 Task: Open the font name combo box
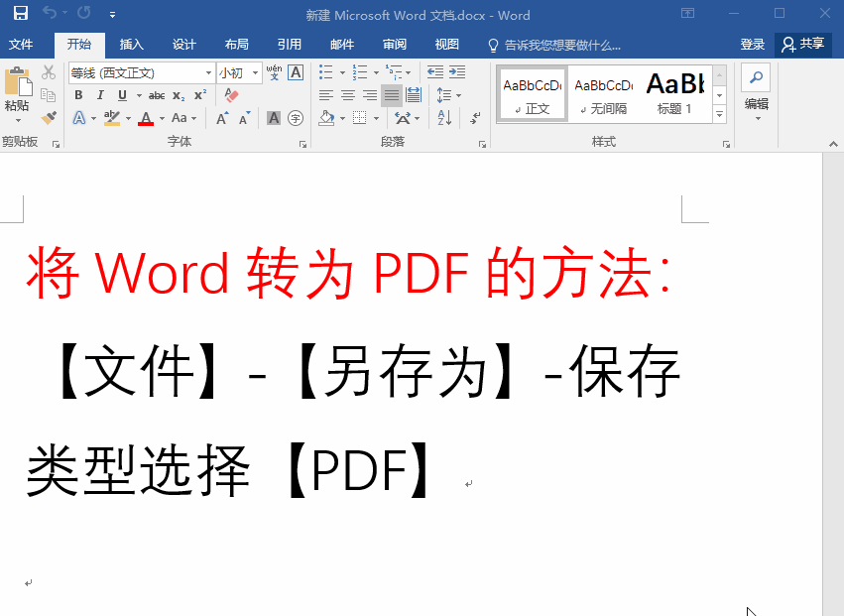141,72
